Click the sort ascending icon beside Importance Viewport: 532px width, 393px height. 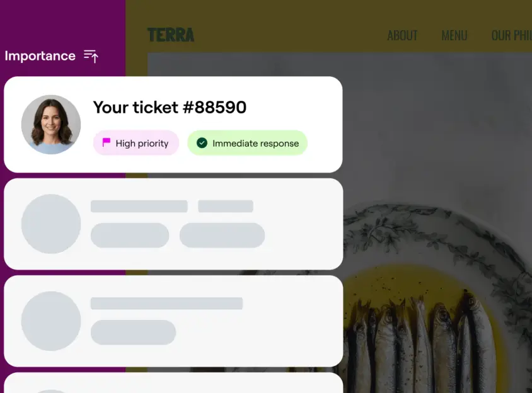click(91, 56)
